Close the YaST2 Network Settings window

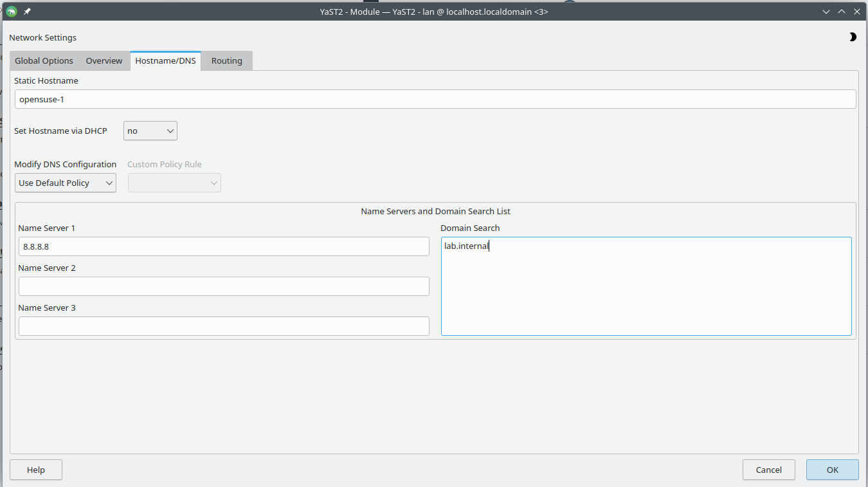click(x=856, y=12)
